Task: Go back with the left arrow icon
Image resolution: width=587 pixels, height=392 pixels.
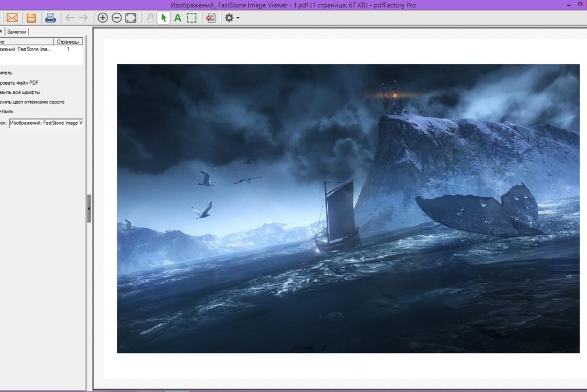Action: click(x=70, y=17)
